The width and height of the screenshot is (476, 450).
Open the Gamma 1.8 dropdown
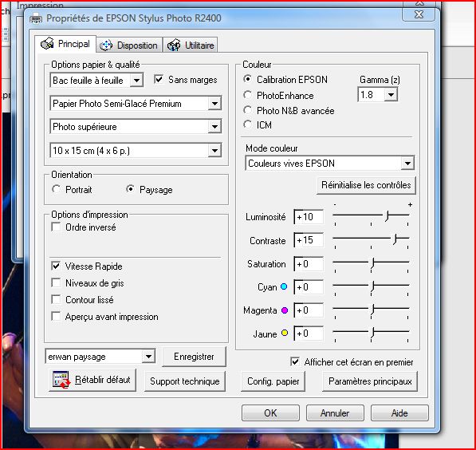(x=378, y=95)
